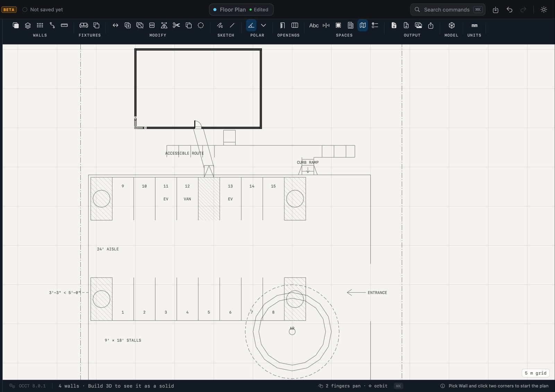Image resolution: width=555 pixels, height=392 pixels.
Task: Select the freehand scribble tool in Sketch
Action: tap(220, 25)
